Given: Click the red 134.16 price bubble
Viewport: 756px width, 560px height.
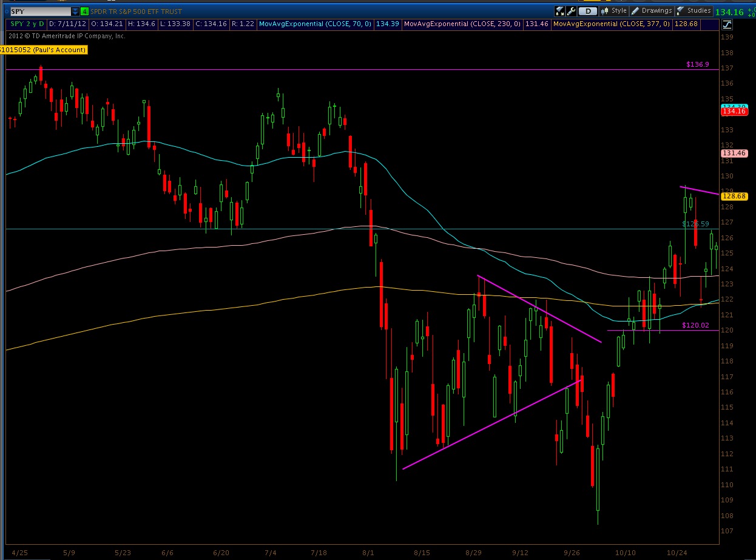Looking at the screenshot, I should (x=732, y=112).
